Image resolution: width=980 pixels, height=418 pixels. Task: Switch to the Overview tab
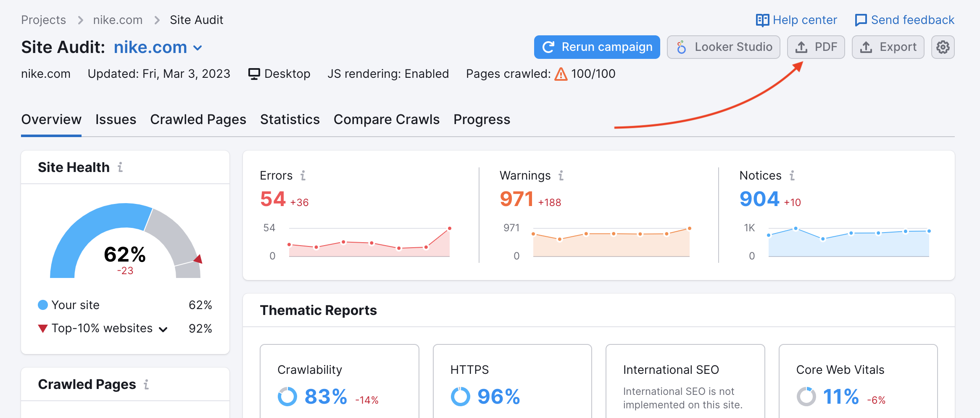tap(51, 119)
